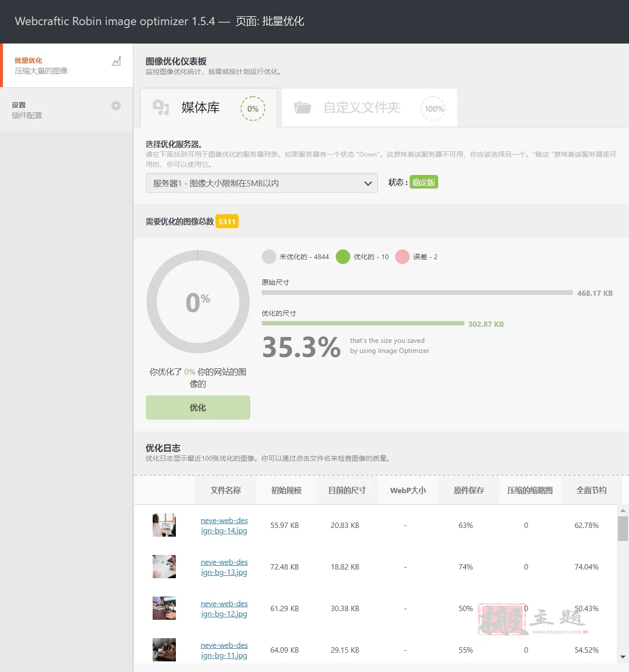This screenshot has height=672, width=629.
Task: Click thumbnail of neve-web-design-bg-12.jpg
Action: (x=164, y=608)
